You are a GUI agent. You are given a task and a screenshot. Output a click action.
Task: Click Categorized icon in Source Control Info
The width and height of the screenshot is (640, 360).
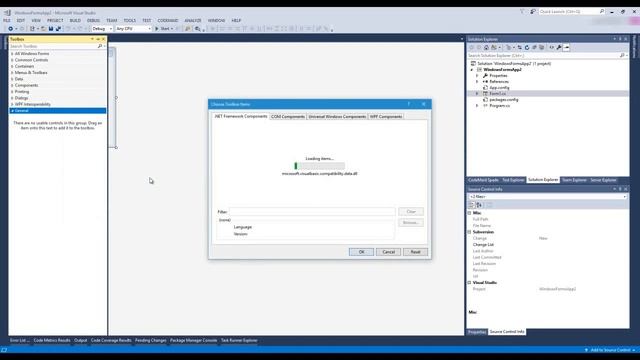[x=471, y=204]
